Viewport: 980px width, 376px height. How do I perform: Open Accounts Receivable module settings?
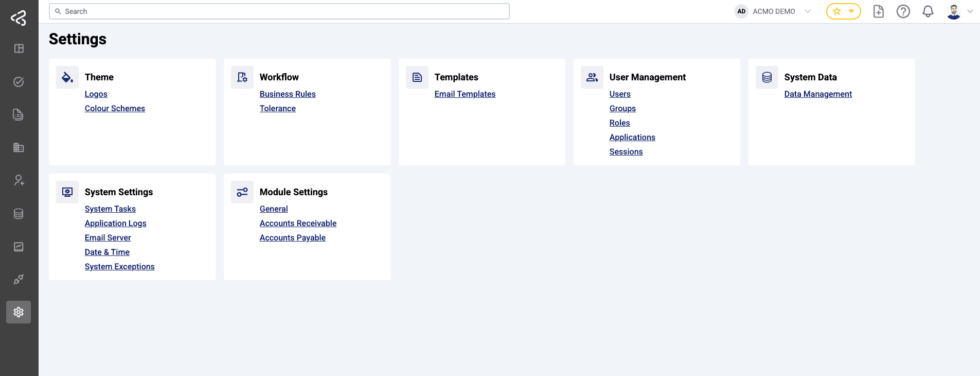298,224
